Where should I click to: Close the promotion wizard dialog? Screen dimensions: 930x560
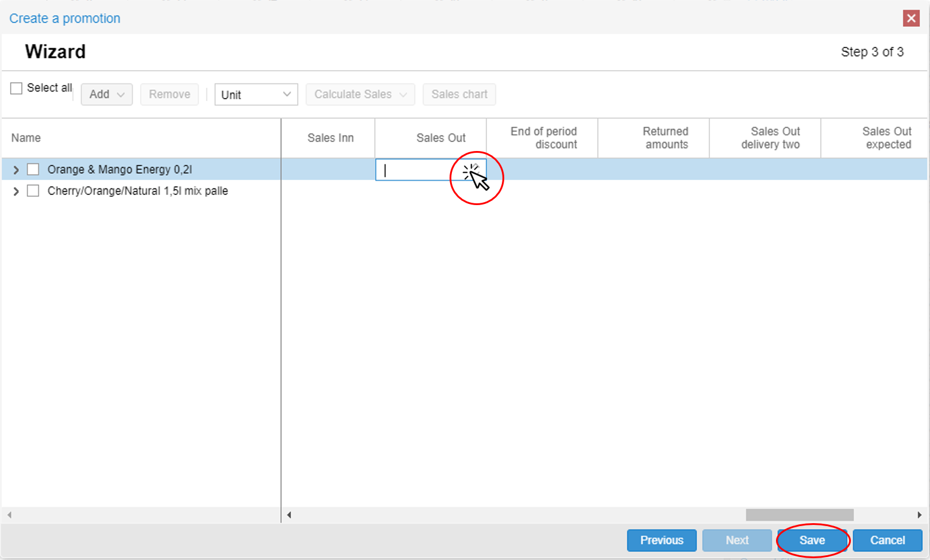pyautogui.click(x=911, y=18)
